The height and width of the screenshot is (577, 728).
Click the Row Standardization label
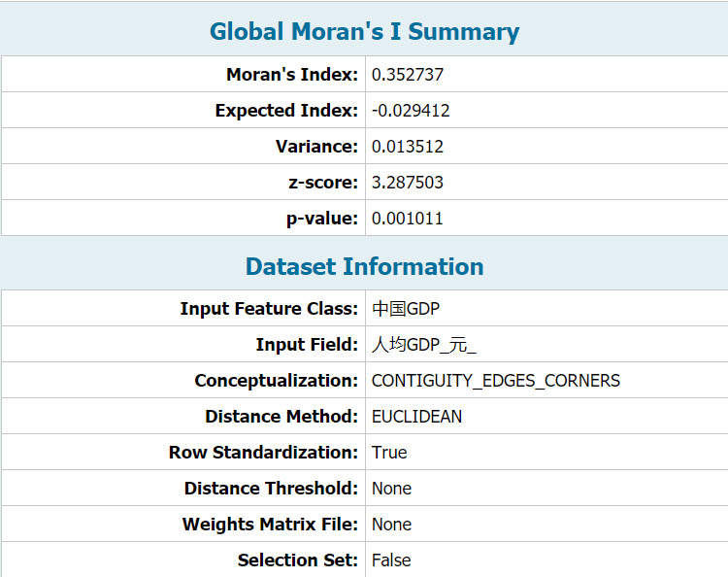(x=264, y=453)
